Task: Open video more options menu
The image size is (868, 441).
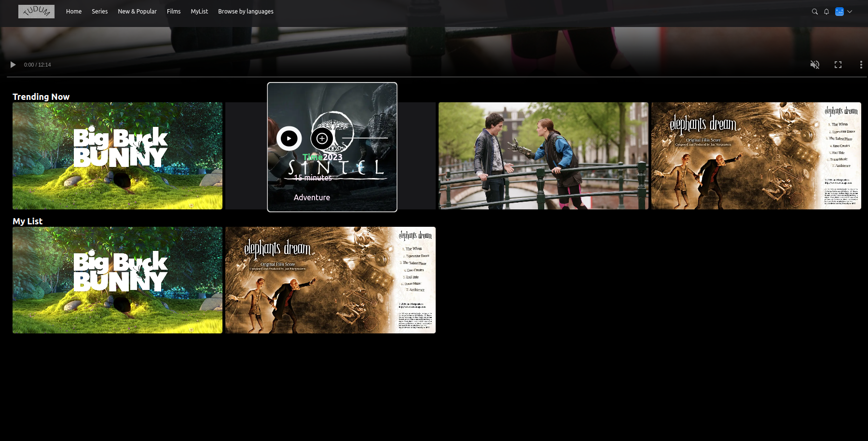Action: click(861, 65)
